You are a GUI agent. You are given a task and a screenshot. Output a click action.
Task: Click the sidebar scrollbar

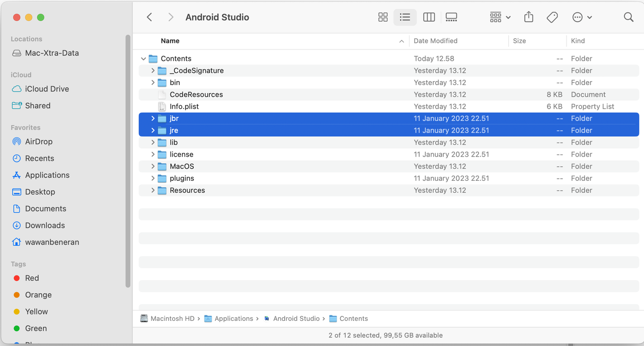click(128, 161)
